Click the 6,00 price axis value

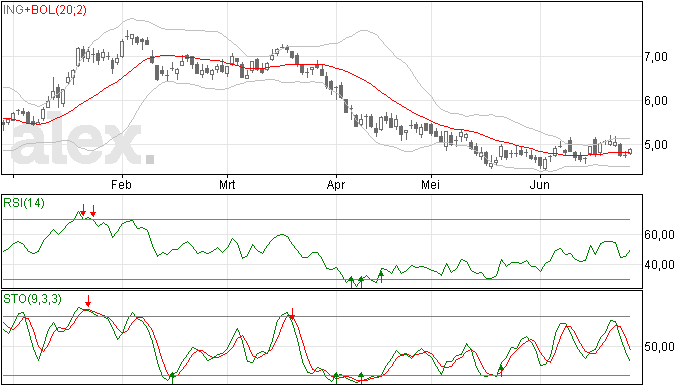(x=656, y=101)
